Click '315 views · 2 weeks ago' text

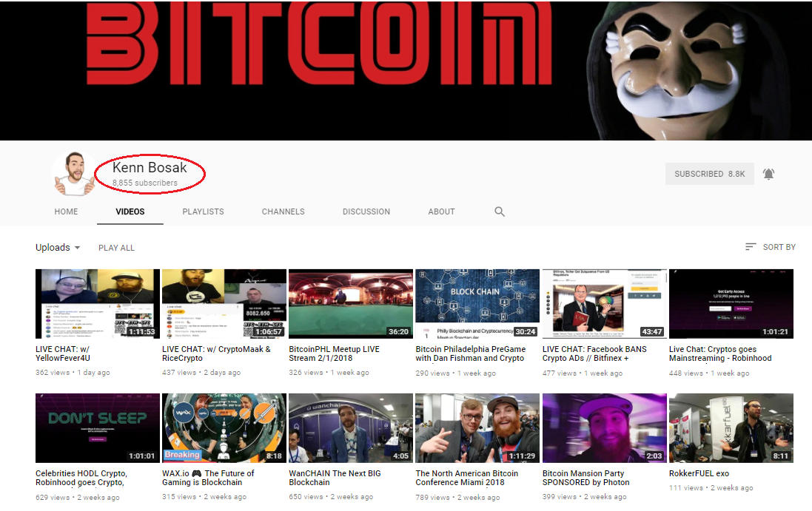click(x=204, y=496)
